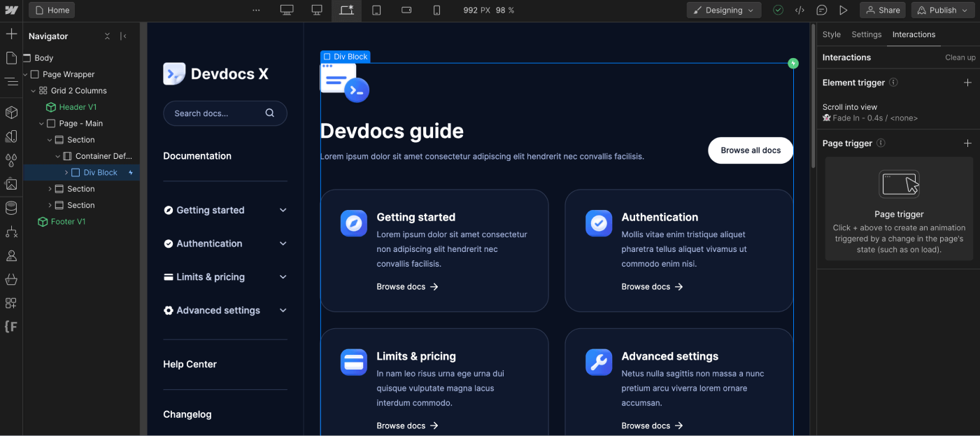Collapse the Grid 2 Columns tree item

click(32, 90)
